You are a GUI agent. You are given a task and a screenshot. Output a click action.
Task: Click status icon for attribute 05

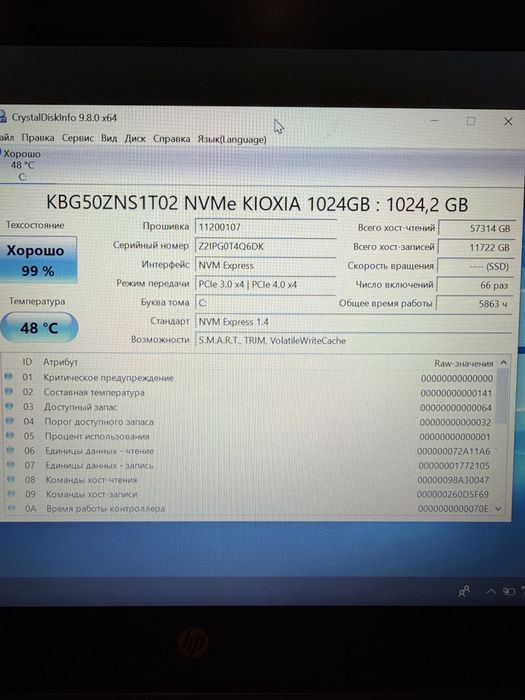click(x=10, y=436)
